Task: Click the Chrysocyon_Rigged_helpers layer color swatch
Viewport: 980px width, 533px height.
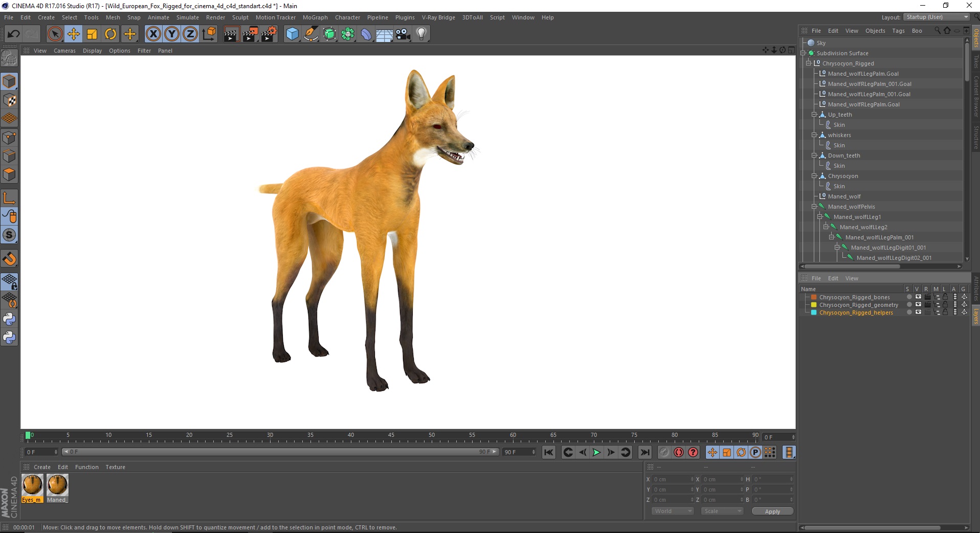Action: pos(814,313)
